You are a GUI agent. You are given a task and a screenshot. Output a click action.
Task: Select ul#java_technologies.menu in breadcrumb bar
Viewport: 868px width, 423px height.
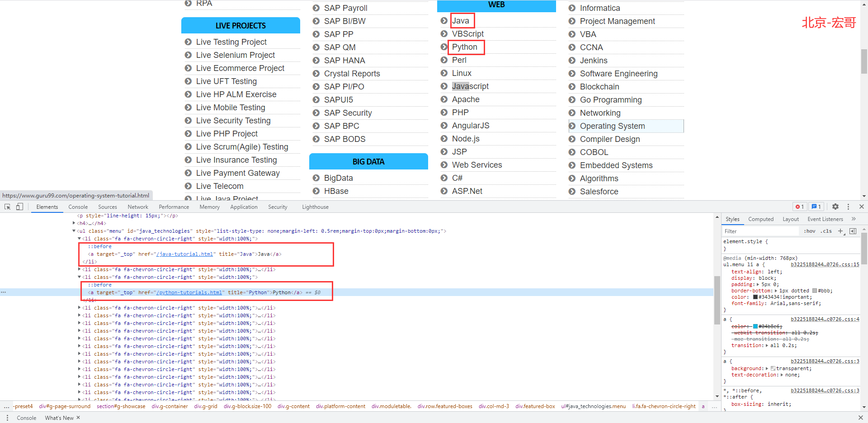point(594,406)
